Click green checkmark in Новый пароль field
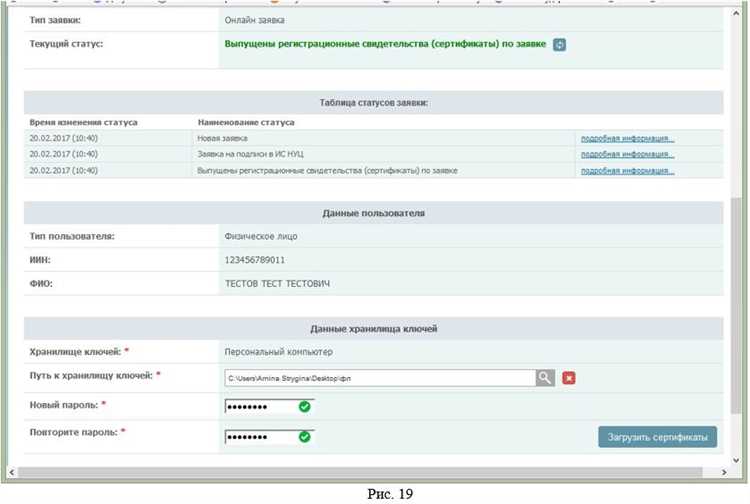Screen dimensions: 750x504 click(x=304, y=407)
